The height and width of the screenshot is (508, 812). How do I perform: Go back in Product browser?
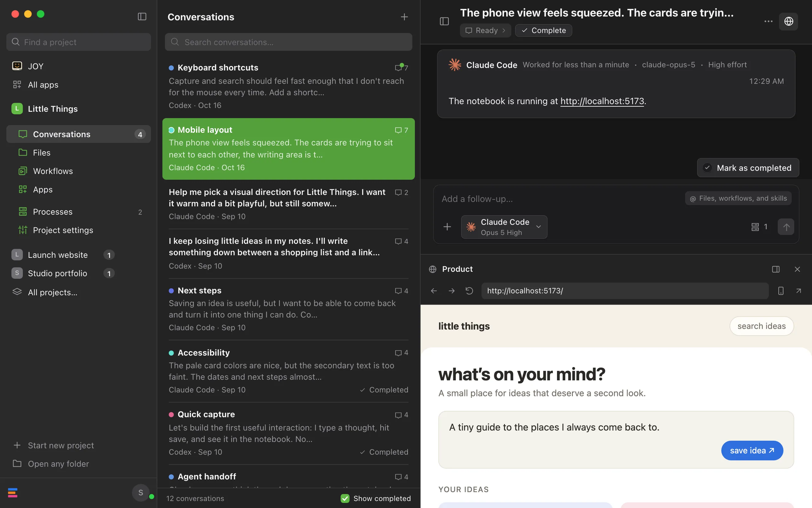pos(434,291)
